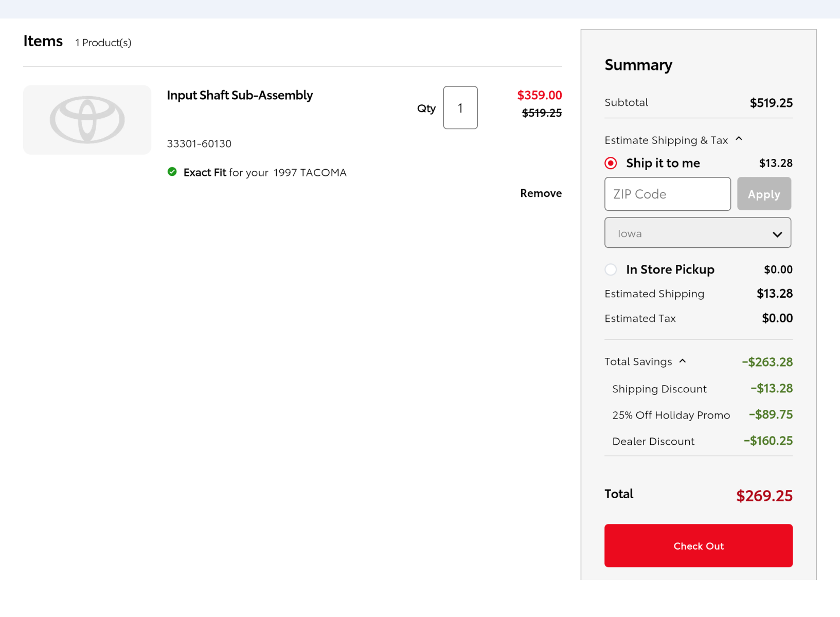Click the part number 33301-60130
Viewport: 840px width, 617px height.
click(x=199, y=143)
